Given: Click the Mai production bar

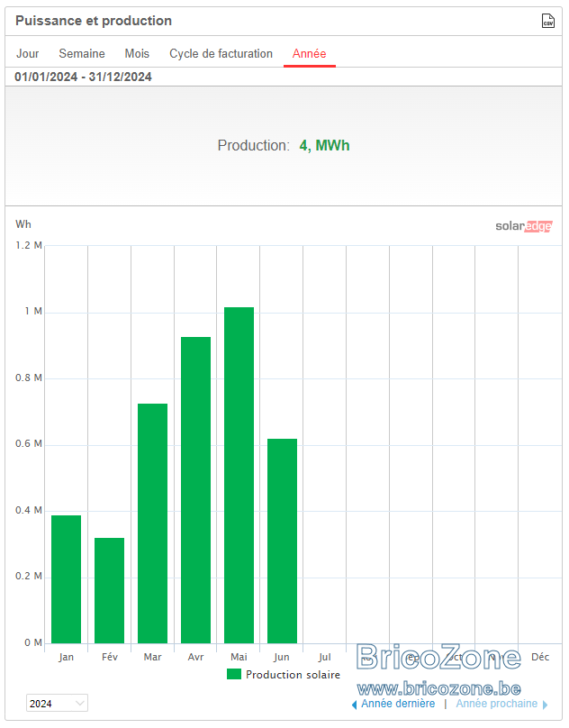Looking at the screenshot, I should tap(239, 475).
